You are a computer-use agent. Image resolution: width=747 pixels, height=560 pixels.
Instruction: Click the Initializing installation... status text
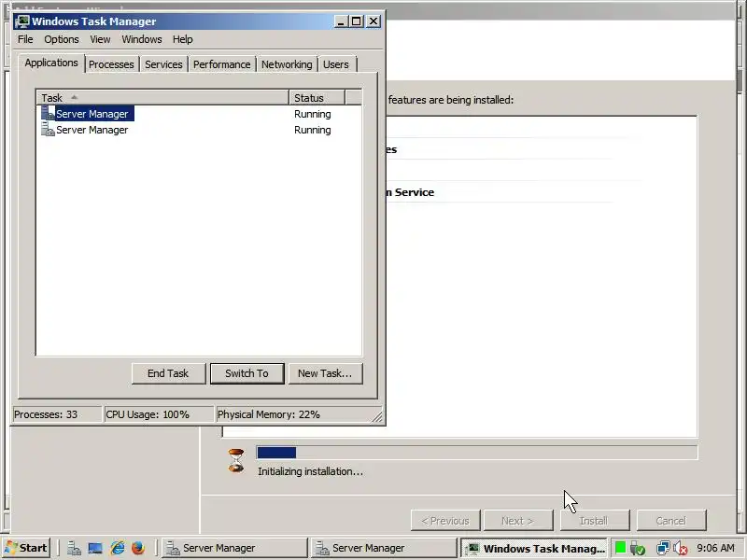(310, 471)
